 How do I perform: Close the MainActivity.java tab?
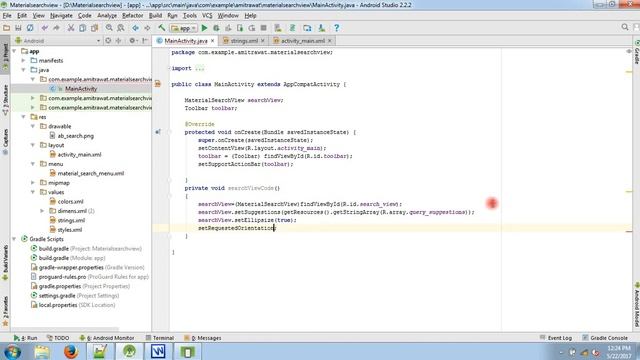click(212, 41)
